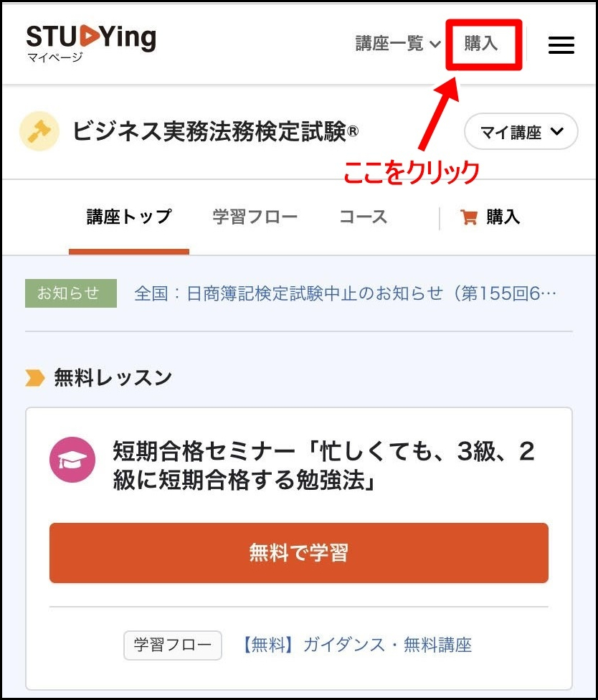The width and height of the screenshot is (598, 700).
Task: Click the green お知らせ badge
Action: (71, 293)
